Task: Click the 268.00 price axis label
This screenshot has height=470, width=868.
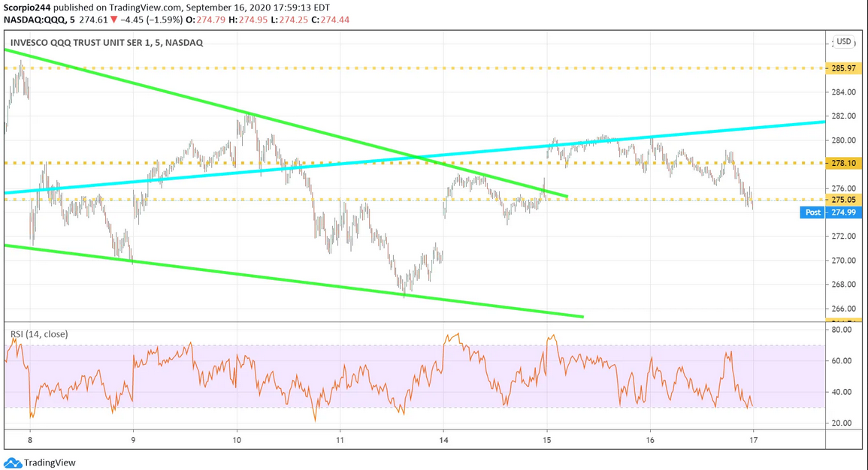Action: pyautogui.click(x=843, y=285)
